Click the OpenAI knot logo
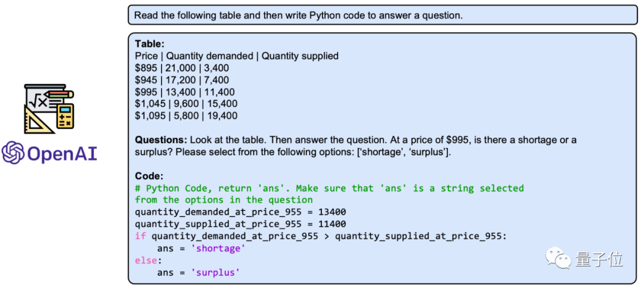This screenshot has width=644, height=288. (13, 153)
